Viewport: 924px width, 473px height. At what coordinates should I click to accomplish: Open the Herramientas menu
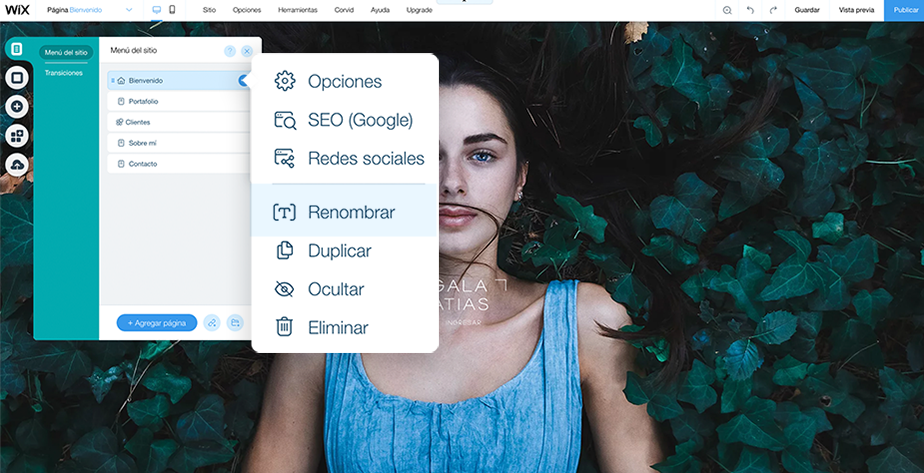point(298,10)
